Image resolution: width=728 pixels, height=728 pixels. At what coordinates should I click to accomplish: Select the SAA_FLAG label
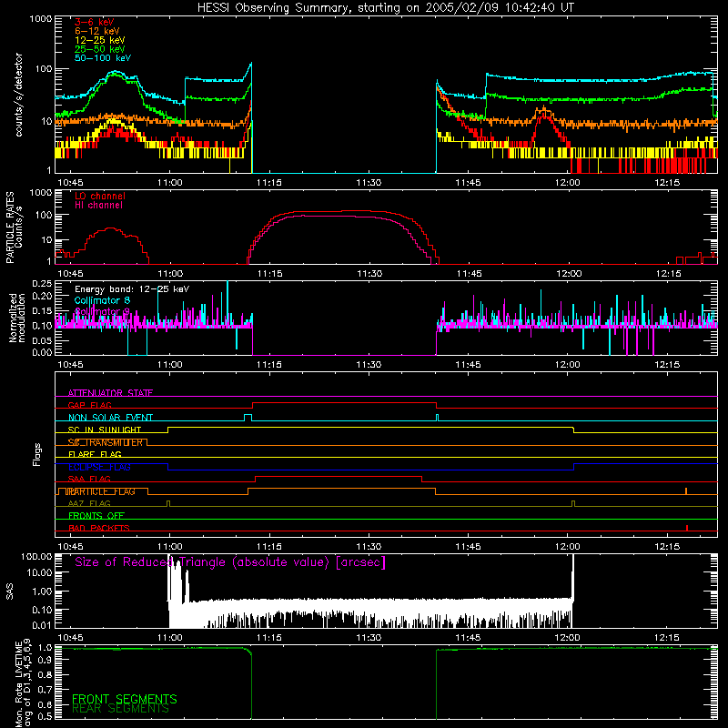point(89,479)
